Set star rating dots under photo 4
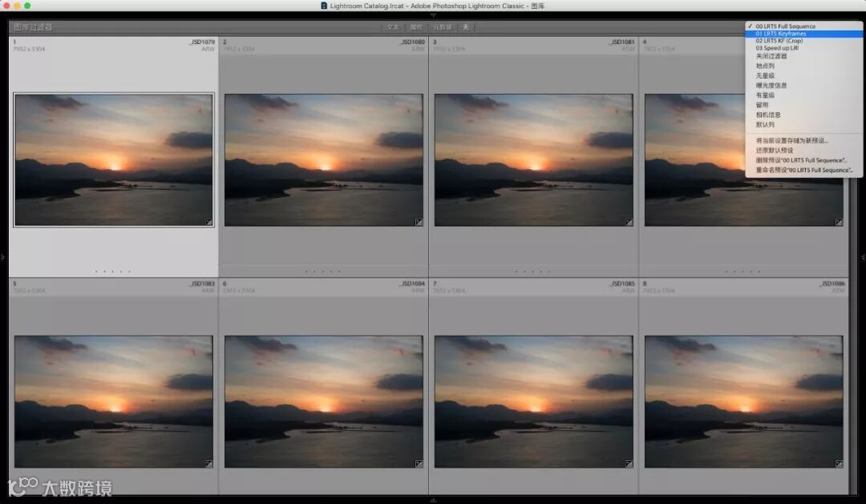The image size is (866, 504). coord(743,272)
